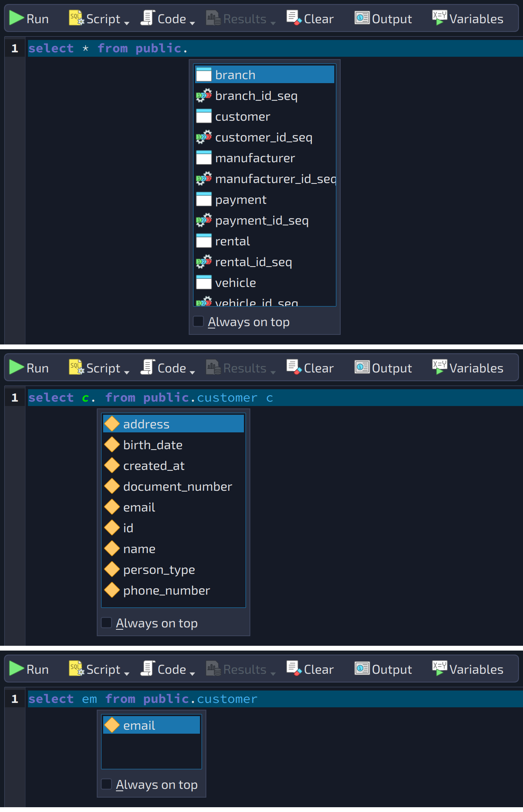Select payment_id_seq from the suggestions

point(265,220)
